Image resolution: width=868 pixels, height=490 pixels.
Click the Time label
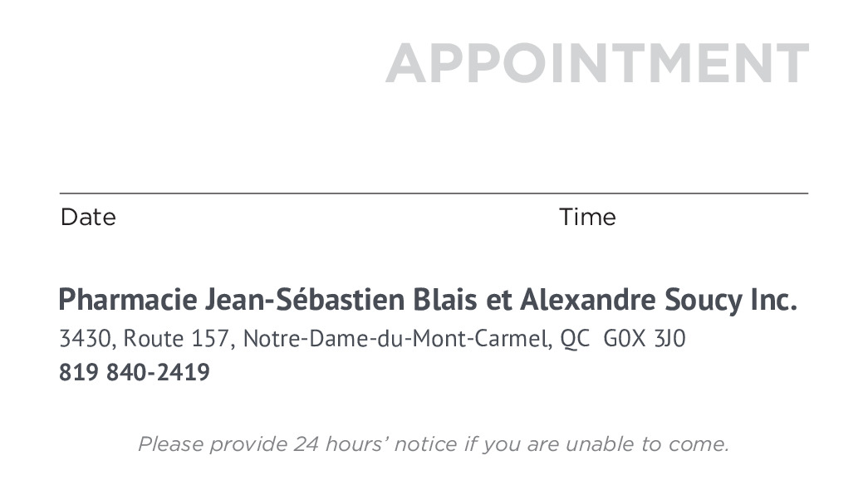pos(587,218)
